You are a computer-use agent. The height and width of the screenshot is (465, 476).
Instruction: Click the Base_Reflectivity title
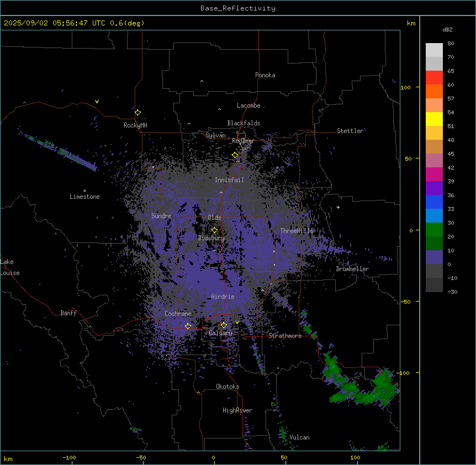238,8
